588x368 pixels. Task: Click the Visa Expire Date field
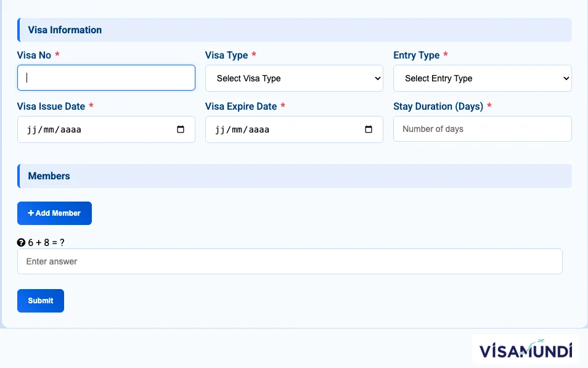click(294, 129)
